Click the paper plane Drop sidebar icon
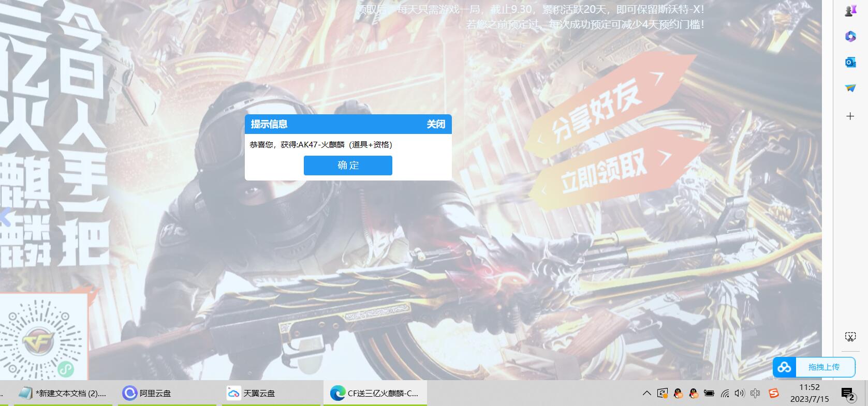Image resolution: width=868 pixels, height=406 pixels. 850,88
